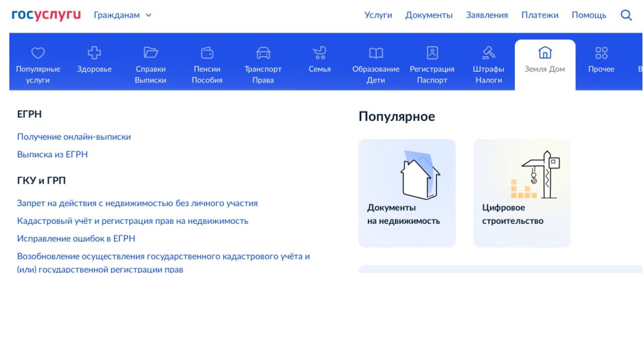
Task: Choose the Транспорт Права car icon
Action: [x=263, y=53]
